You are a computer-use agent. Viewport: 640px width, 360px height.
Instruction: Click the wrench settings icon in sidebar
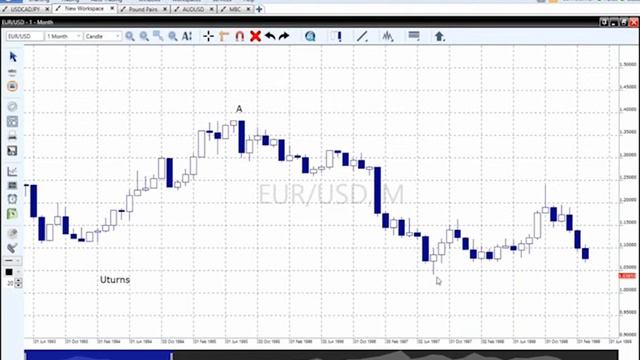point(12,248)
